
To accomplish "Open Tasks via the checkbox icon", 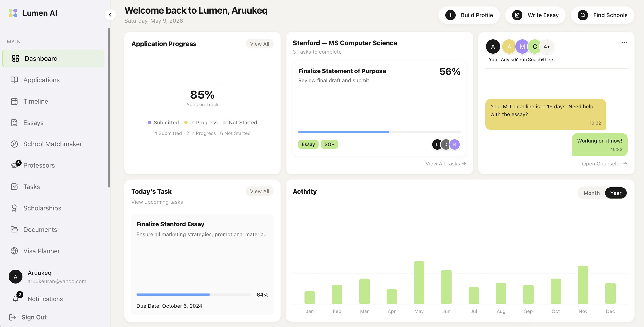I will point(14,187).
